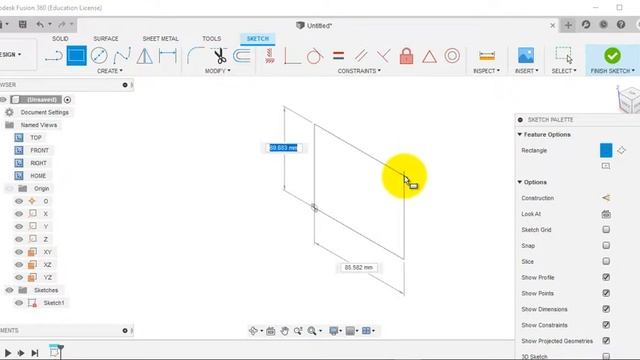
Task: Select the Mirror tool
Action: (x=144, y=56)
